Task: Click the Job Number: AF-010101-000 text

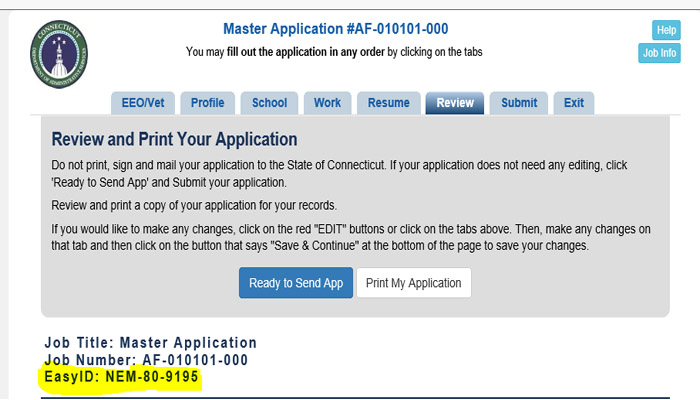Action: [146, 360]
